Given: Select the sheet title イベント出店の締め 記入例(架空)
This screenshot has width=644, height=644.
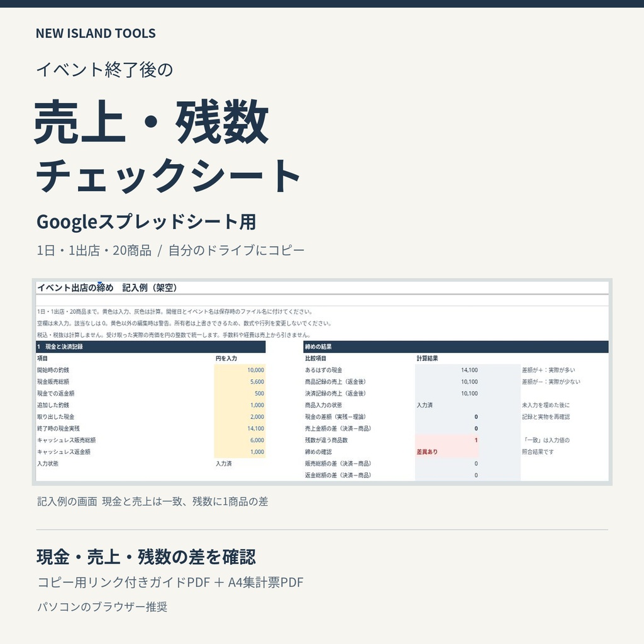Looking at the screenshot, I should click(x=107, y=287).
